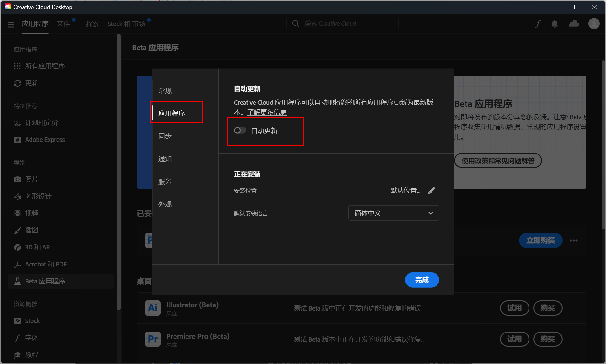Select the 应用程序 preferences tab
The height and width of the screenshot is (364, 606).
coord(172,113)
